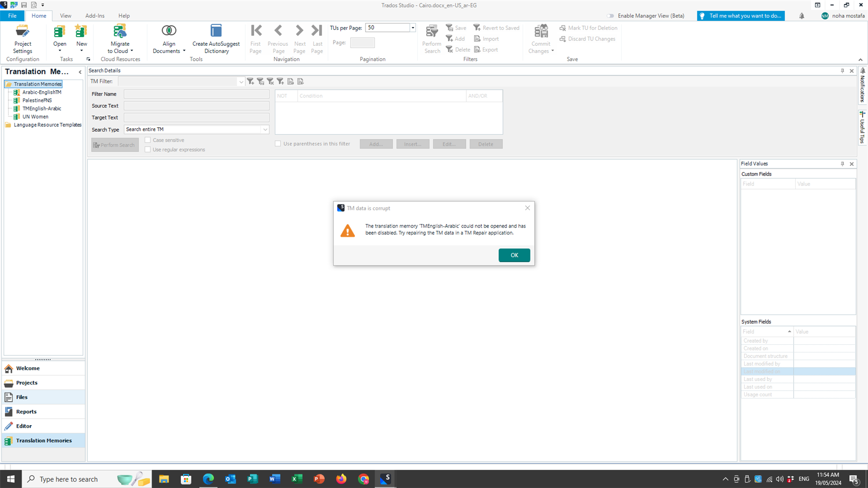This screenshot has height=488, width=868.
Task: Open Project Settings in the ribbon
Action: pos(23,39)
